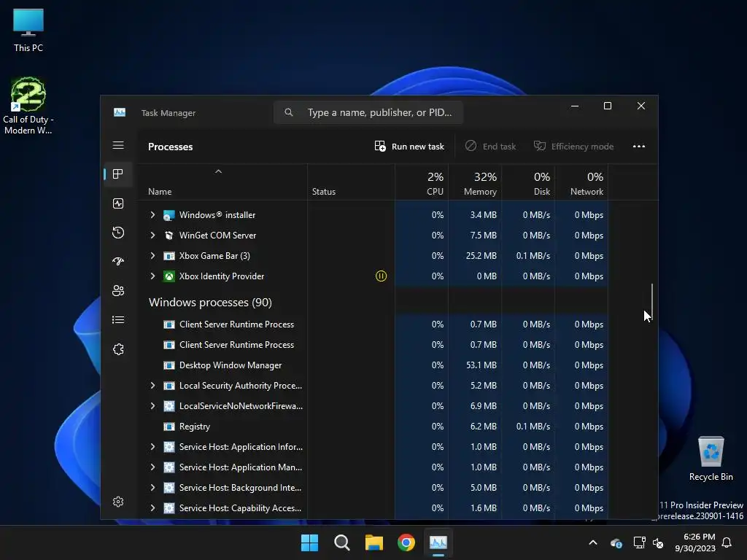Open the three-dot More options menu
The height and width of the screenshot is (560, 747).
(639, 146)
